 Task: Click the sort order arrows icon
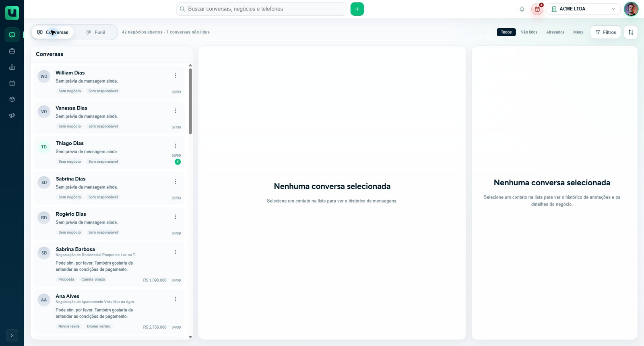click(x=631, y=32)
